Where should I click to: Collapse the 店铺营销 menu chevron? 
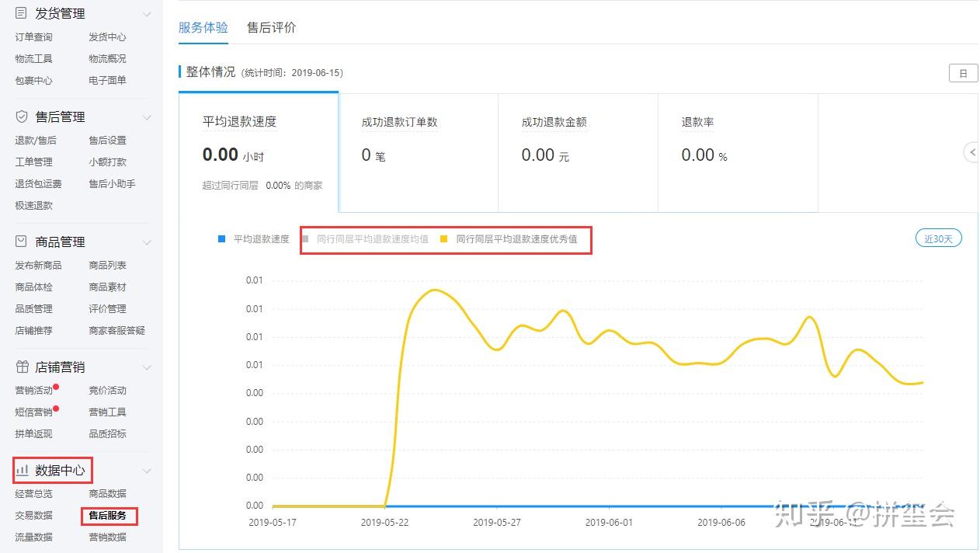pyautogui.click(x=147, y=367)
